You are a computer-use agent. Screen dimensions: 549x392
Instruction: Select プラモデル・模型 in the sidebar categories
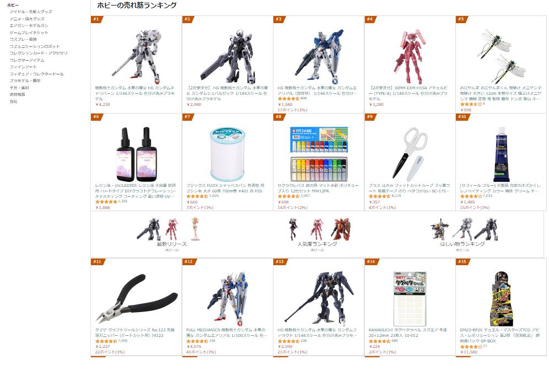pos(25,80)
